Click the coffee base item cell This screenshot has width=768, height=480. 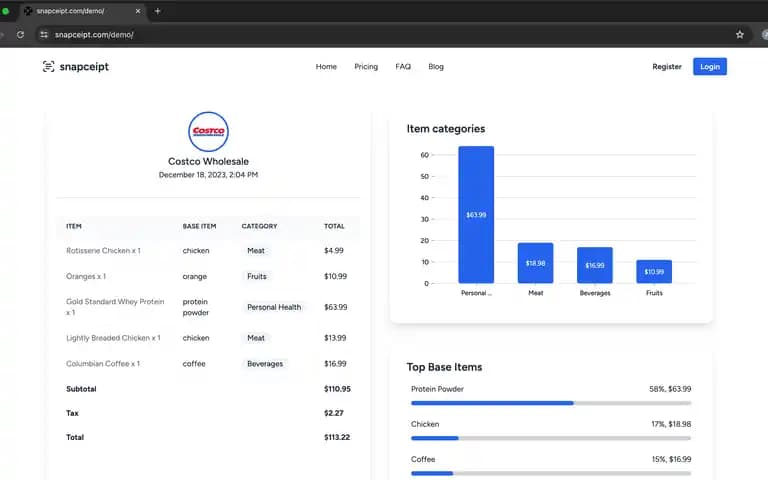pyautogui.click(x=194, y=363)
